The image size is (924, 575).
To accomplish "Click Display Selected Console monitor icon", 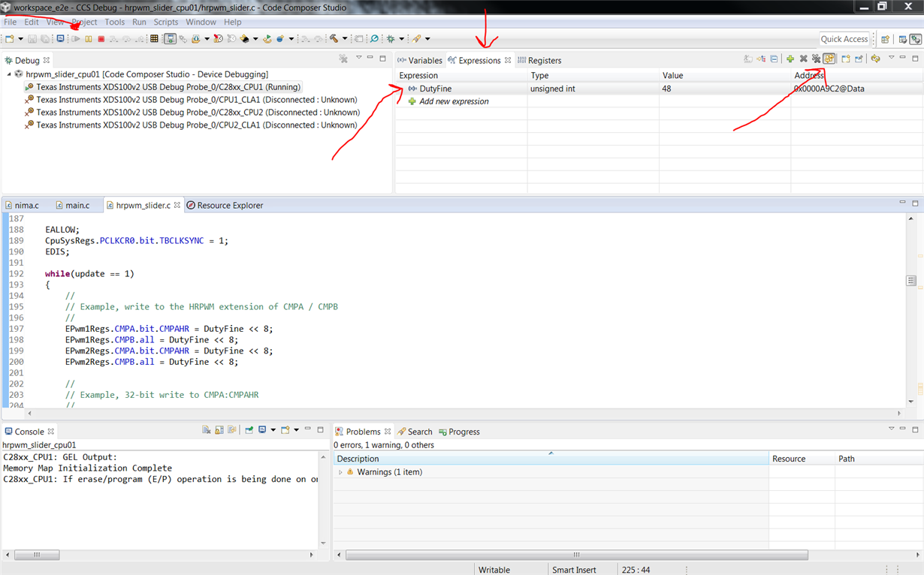I will [262, 430].
